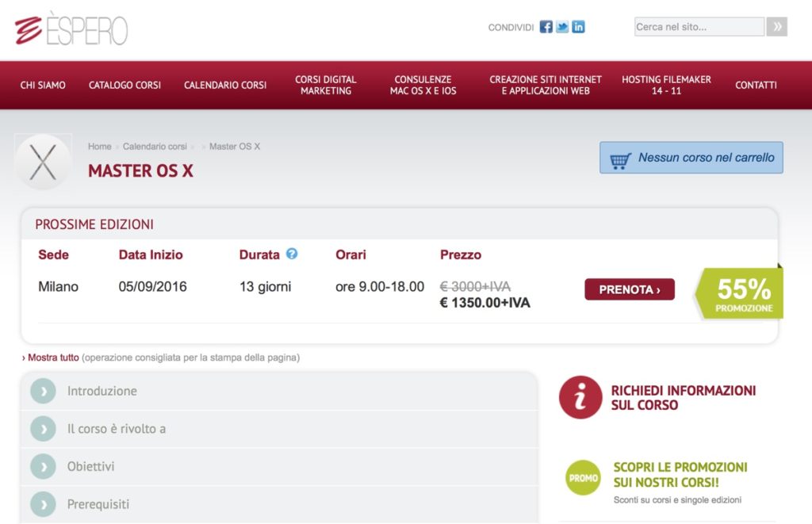The width and height of the screenshot is (812, 524).
Task: Open the Corsi Digital Marketing menu
Action: click(326, 85)
